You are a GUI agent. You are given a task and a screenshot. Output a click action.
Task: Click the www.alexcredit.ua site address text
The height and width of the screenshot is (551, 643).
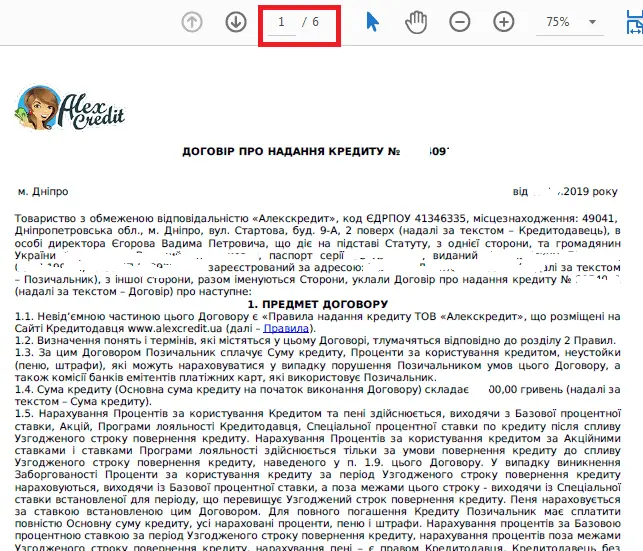[175, 328]
